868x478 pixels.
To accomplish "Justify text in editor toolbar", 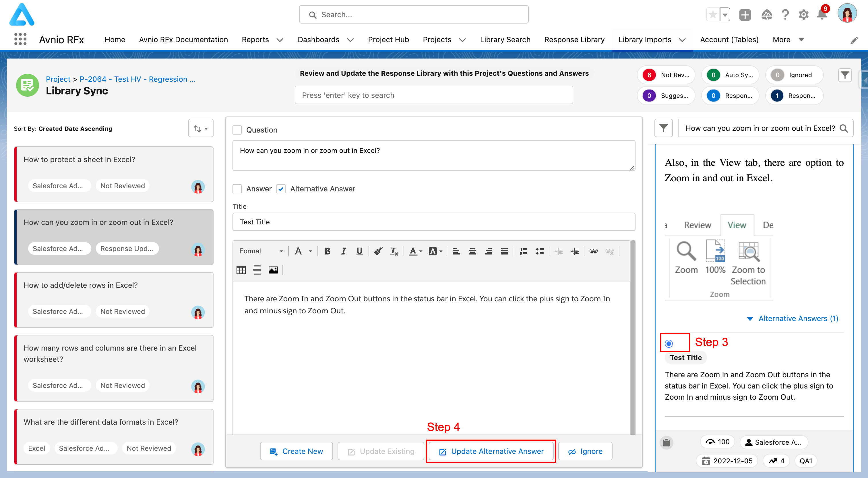I will pyautogui.click(x=504, y=251).
